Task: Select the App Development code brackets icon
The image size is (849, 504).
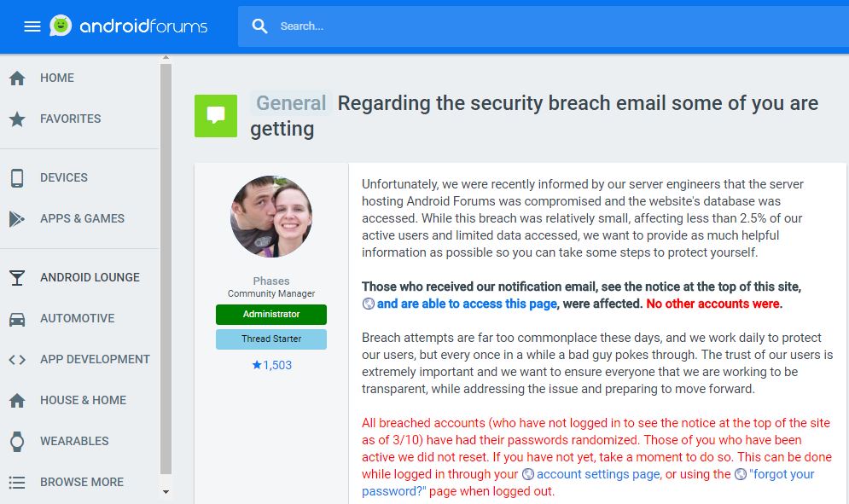Action: 18,359
